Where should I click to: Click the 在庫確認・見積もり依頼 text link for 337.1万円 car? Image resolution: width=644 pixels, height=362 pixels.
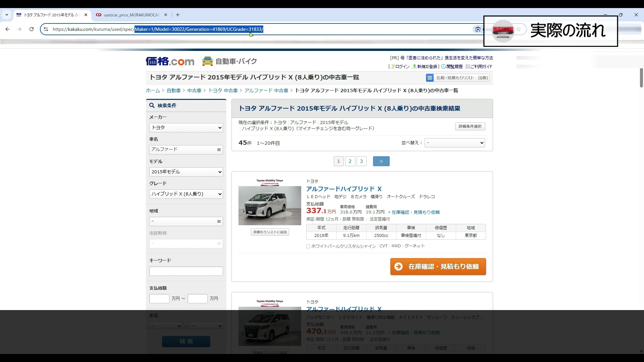coord(415,212)
